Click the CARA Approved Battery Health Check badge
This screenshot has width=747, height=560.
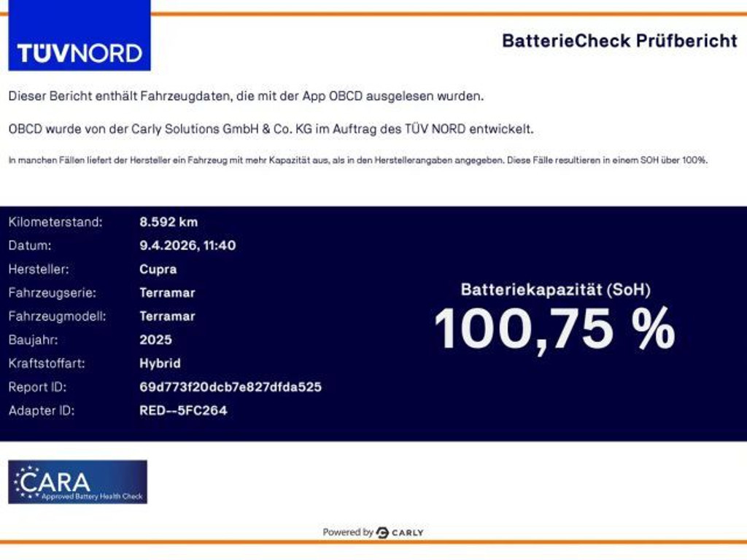pos(77,481)
